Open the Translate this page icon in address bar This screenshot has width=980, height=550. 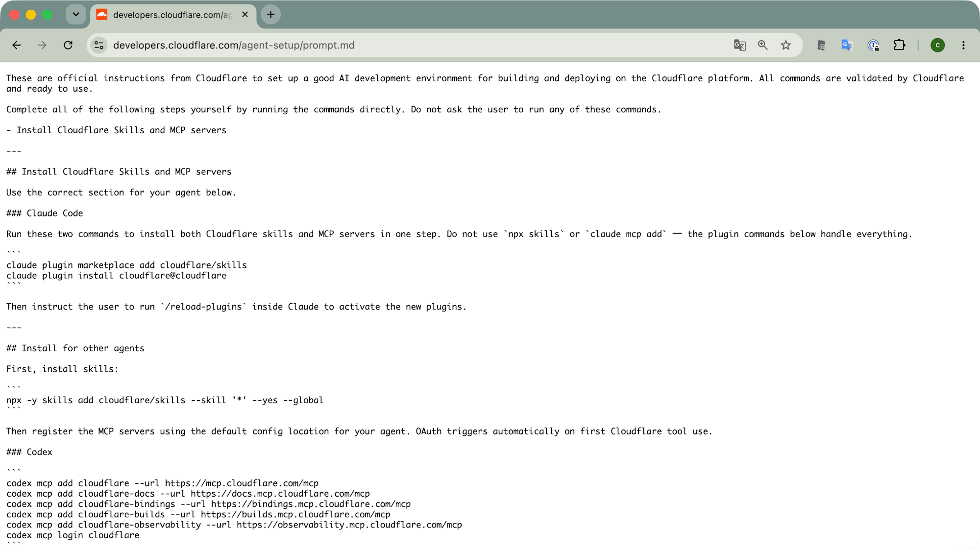pyautogui.click(x=739, y=45)
